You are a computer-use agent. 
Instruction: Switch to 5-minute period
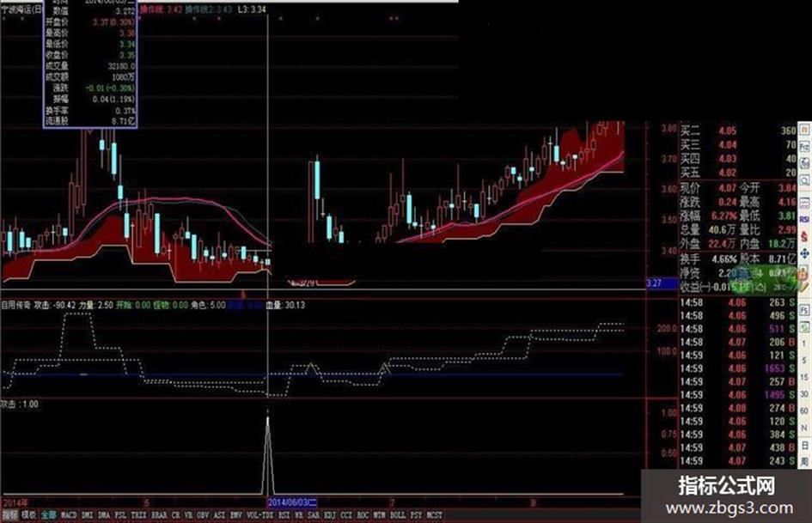804,361
